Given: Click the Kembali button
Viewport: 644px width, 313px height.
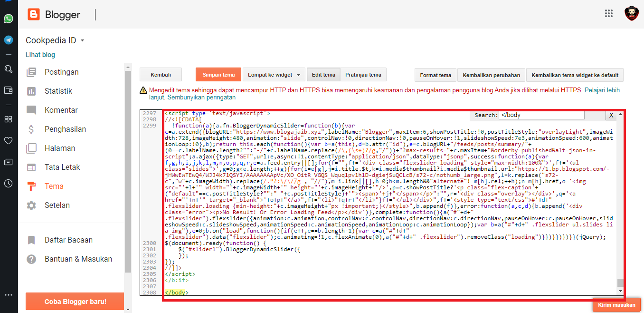Looking at the screenshot, I should tap(161, 75).
